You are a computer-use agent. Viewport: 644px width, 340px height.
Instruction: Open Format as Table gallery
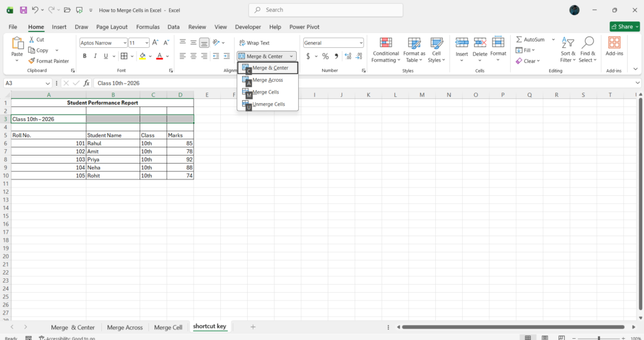414,50
